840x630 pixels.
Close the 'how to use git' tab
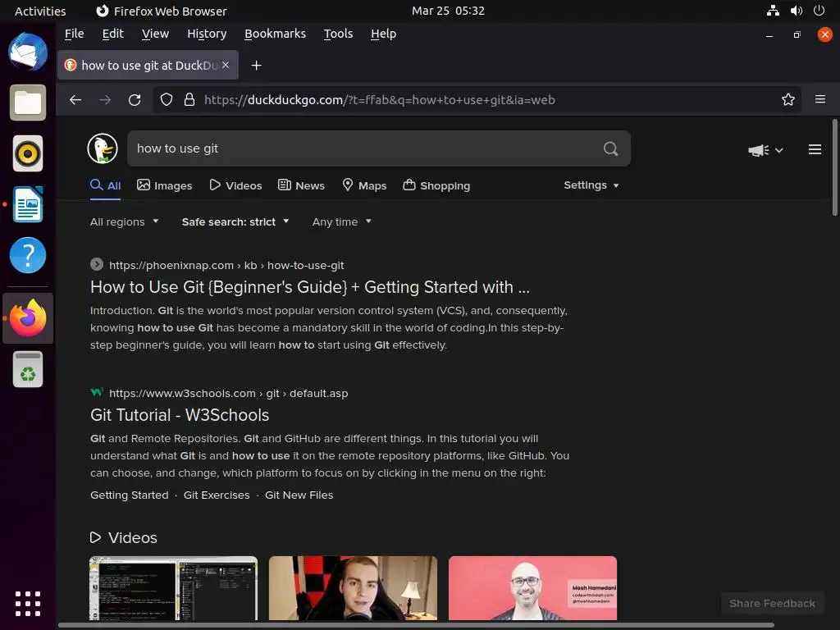point(226,65)
